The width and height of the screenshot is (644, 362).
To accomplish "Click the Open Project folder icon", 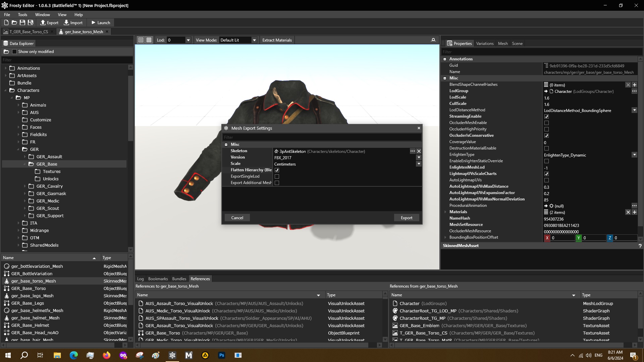I will click(x=14, y=22).
